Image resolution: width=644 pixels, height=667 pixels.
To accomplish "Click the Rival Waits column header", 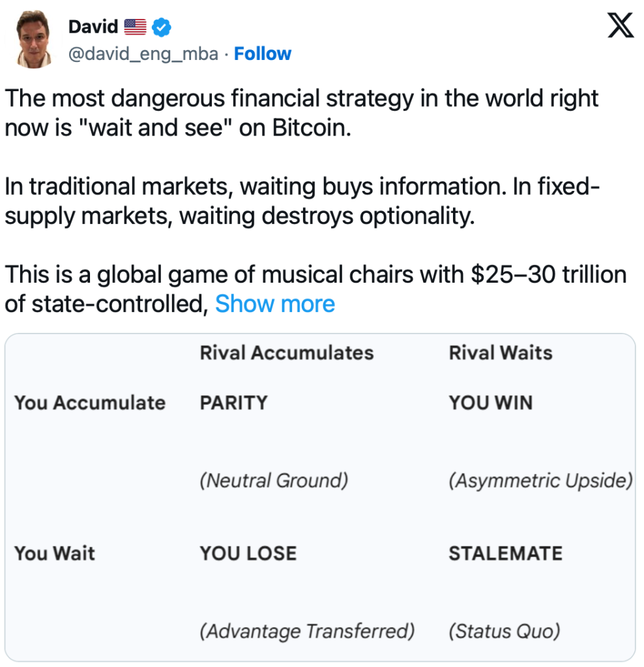I will (x=500, y=353).
